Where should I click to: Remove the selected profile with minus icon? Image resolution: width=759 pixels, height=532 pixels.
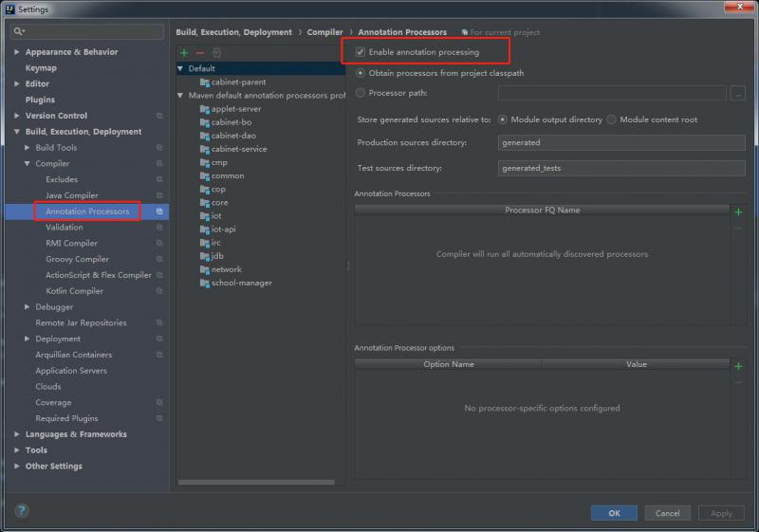coord(200,53)
